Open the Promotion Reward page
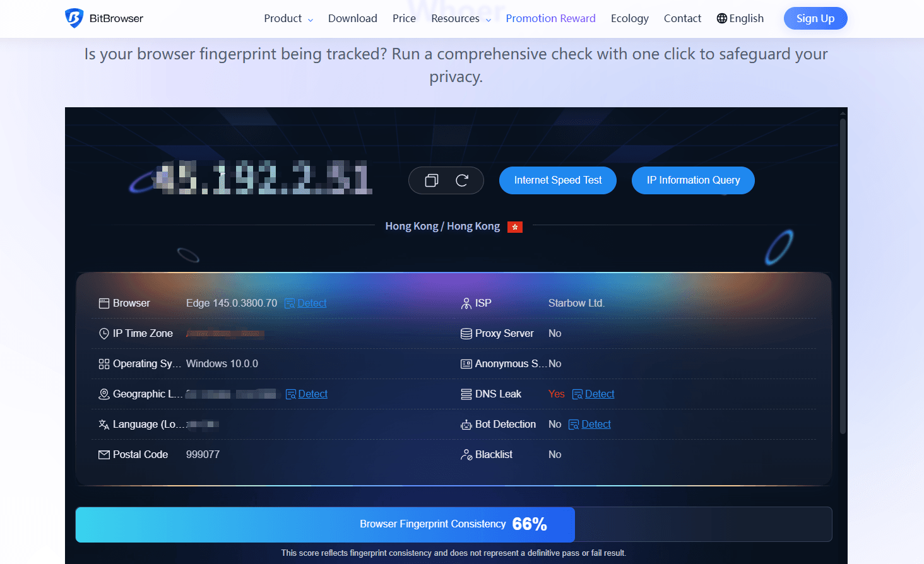Viewport: 924px width, 564px height. coord(550,18)
